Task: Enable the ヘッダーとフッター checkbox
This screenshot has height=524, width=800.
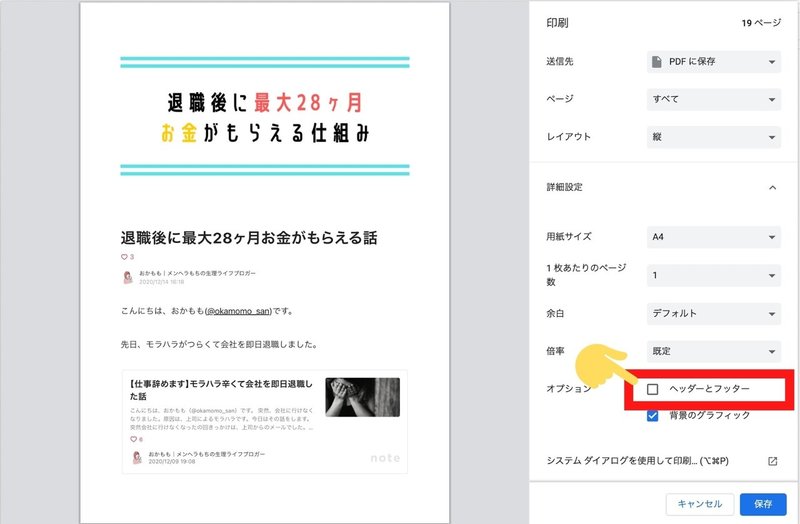Action: coord(653,389)
